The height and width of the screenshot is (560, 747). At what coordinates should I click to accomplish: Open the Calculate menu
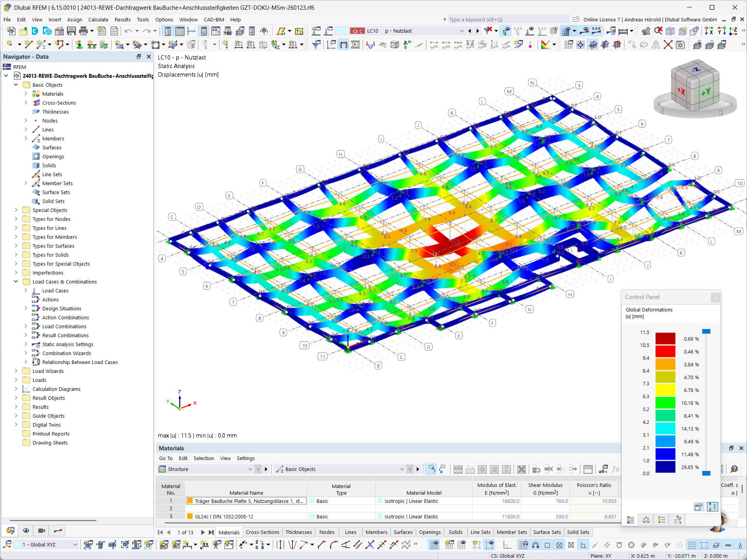98,19
